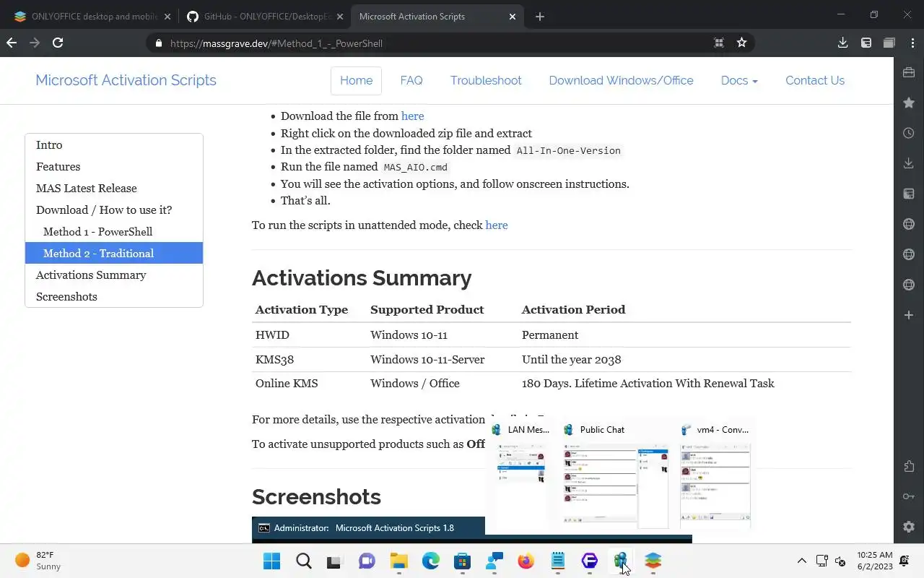
Task: Expand the Docs dropdown menu
Action: point(739,80)
